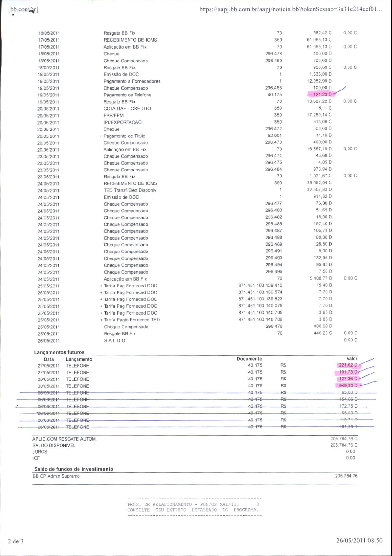This screenshot has height=556, width=392.
Task: Select the SALDO DISPONIVEL line
Action: pos(54,445)
